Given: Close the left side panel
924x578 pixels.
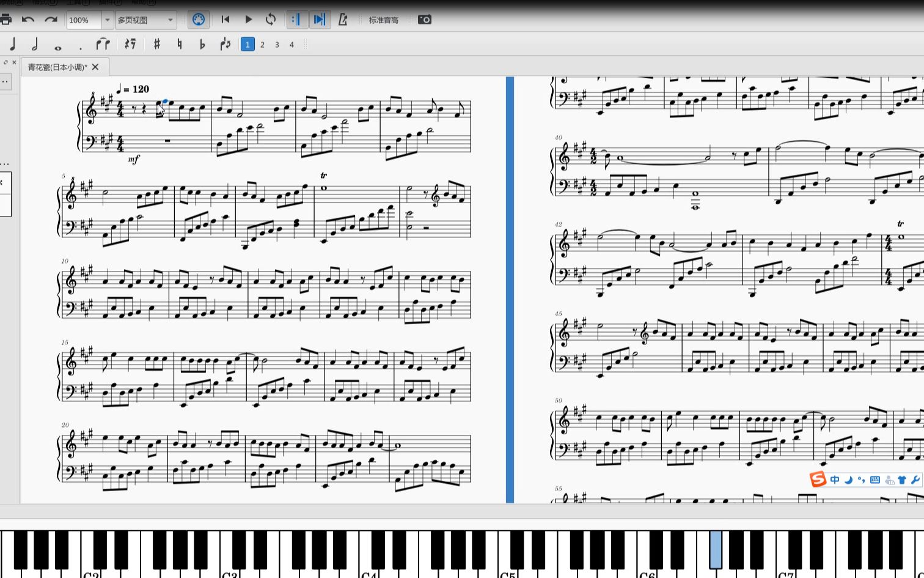Looking at the screenshot, I should pyautogui.click(x=14, y=62).
